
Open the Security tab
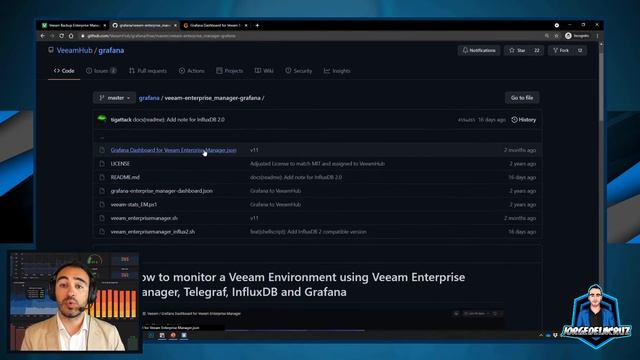[298, 71]
